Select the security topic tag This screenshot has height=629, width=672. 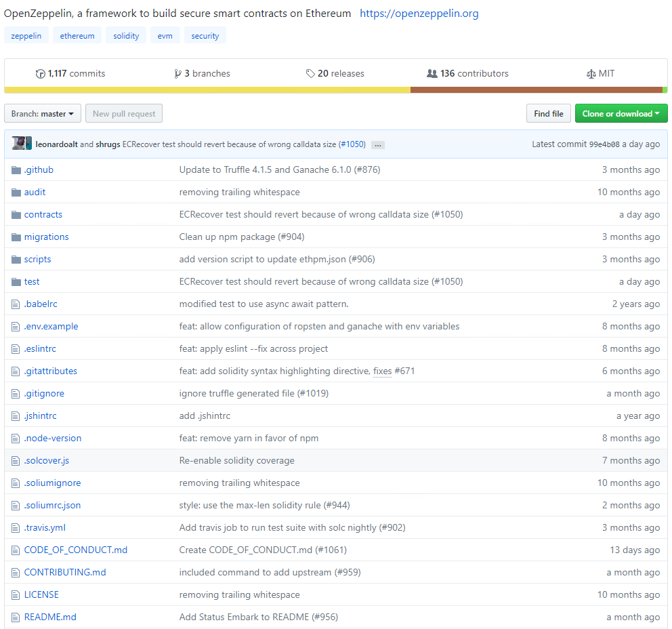(x=205, y=36)
